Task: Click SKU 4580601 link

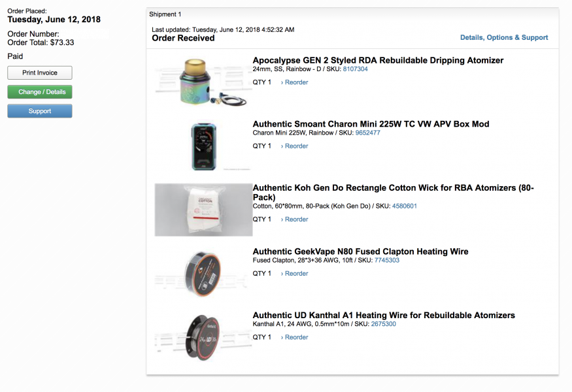Action: pos(405,206)
